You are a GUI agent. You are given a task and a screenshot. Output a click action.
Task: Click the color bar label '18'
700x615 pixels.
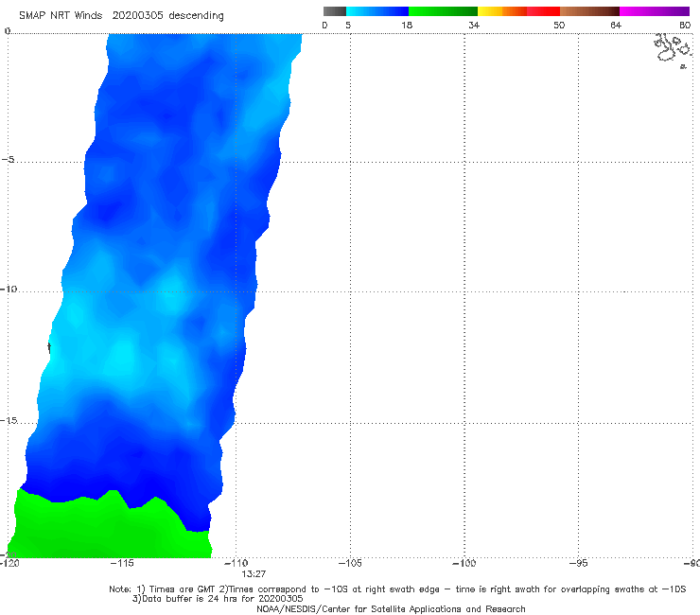(407, 25)
